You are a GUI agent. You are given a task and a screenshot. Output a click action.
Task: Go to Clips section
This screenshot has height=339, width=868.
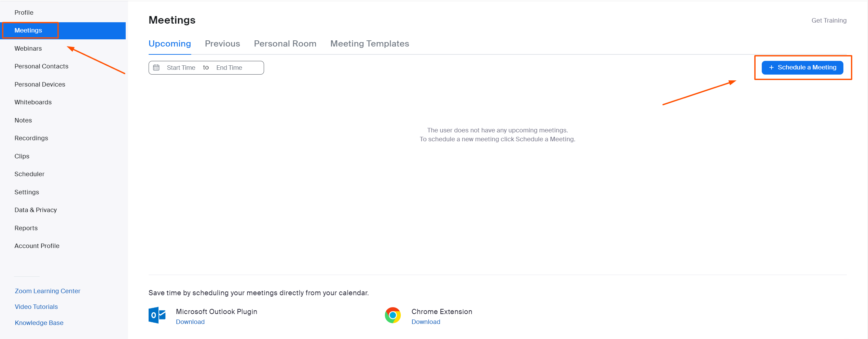(x=22, y=156)
